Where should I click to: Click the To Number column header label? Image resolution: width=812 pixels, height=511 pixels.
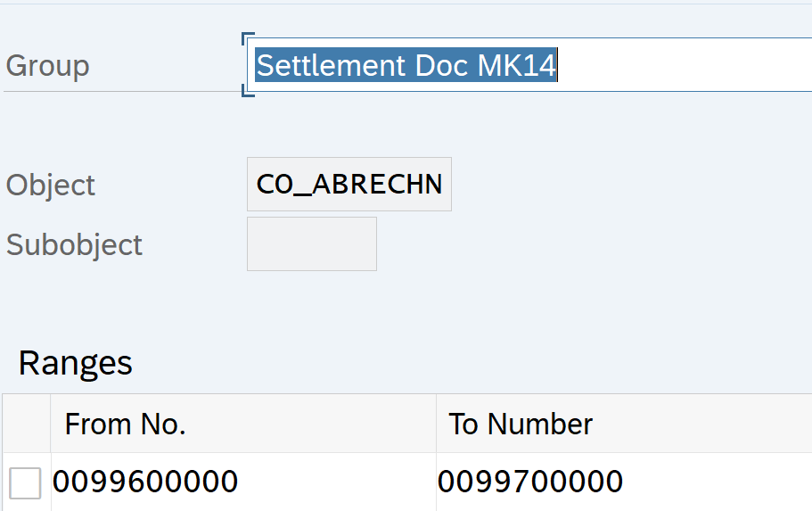tap(521, 424)
